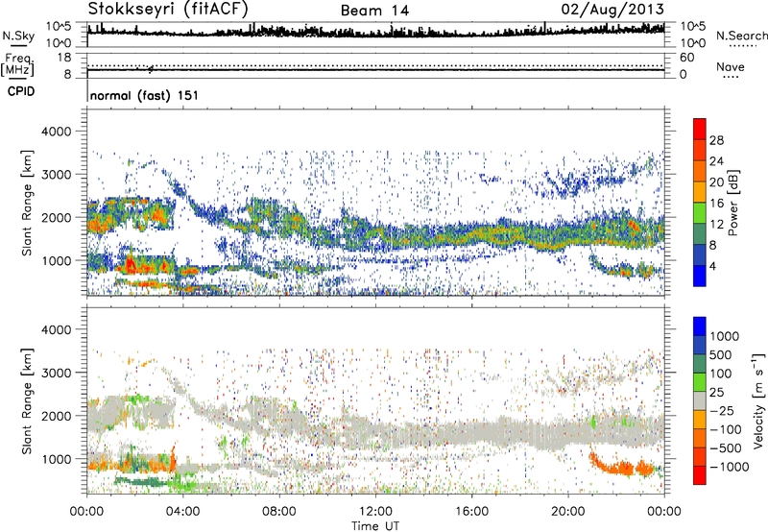Select the Freq. [MHz] axis label
Viewport: 768px width, 532px height.
(17, 65)
